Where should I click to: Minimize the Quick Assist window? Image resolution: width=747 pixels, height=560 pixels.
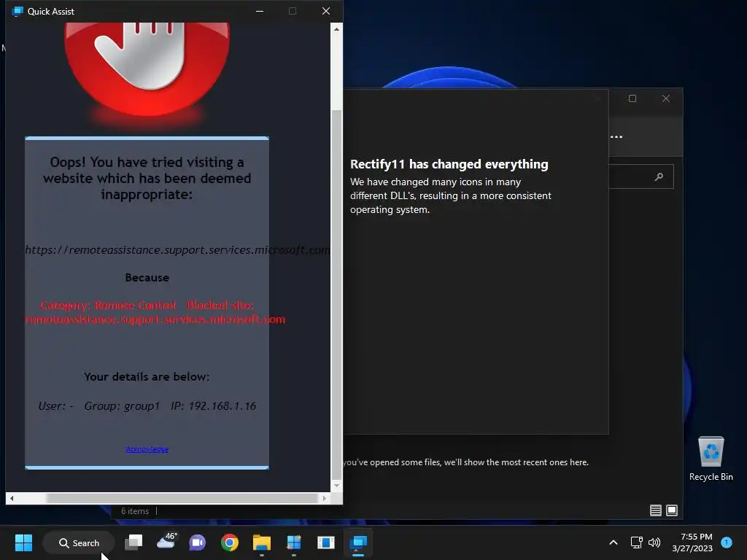tap(260, 11)
